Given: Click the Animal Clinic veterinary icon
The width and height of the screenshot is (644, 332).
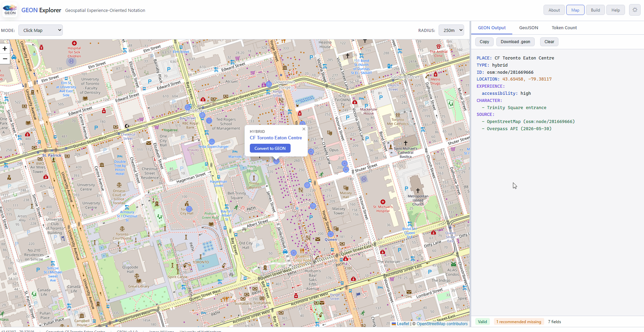Looking at the screenshot, I should pyautogui.click(x=438, y=47).
